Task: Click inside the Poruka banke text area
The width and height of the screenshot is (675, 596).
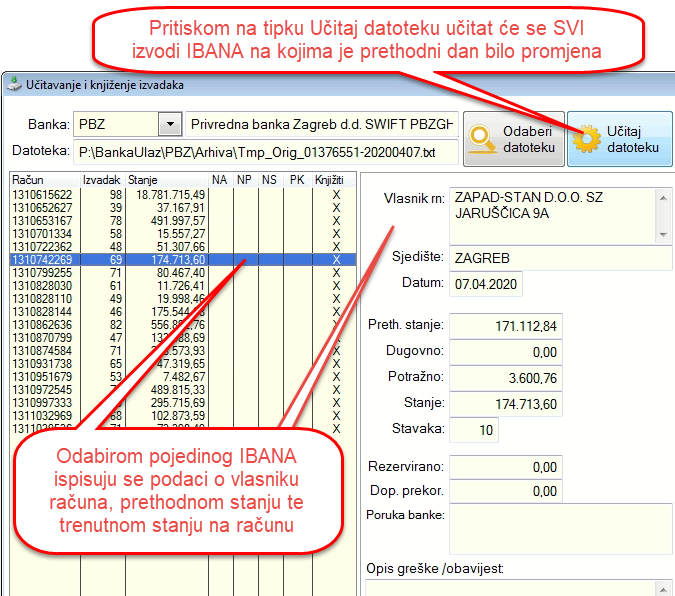Action: pos(558,523)
